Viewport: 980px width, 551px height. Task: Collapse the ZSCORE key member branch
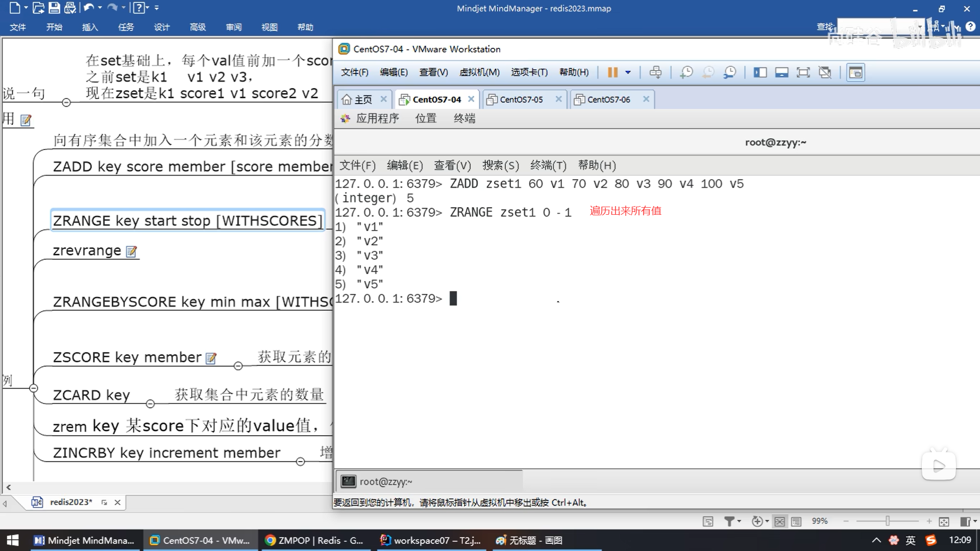(x=238, y=366)
